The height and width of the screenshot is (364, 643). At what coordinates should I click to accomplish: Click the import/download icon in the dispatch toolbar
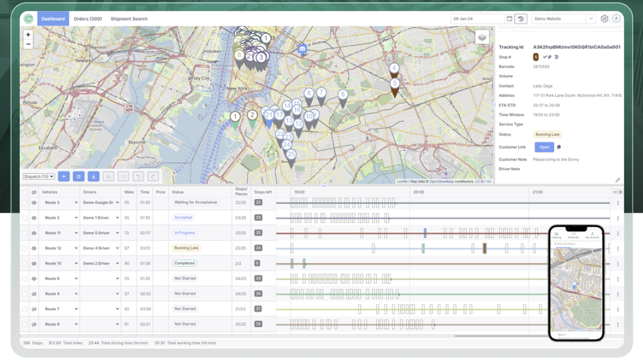[x=93, y=176]
